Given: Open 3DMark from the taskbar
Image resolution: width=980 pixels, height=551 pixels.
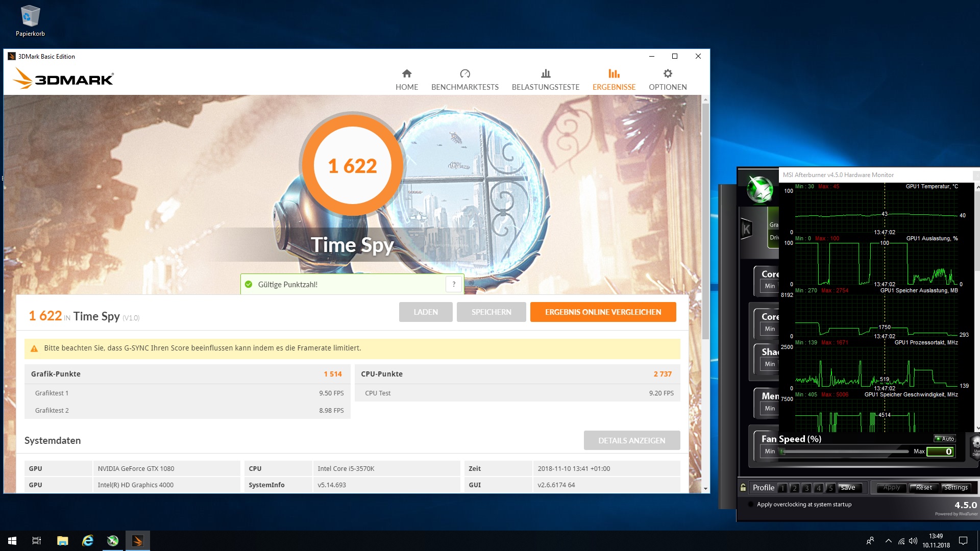Looking at the screenshot, I should (137, 541).
